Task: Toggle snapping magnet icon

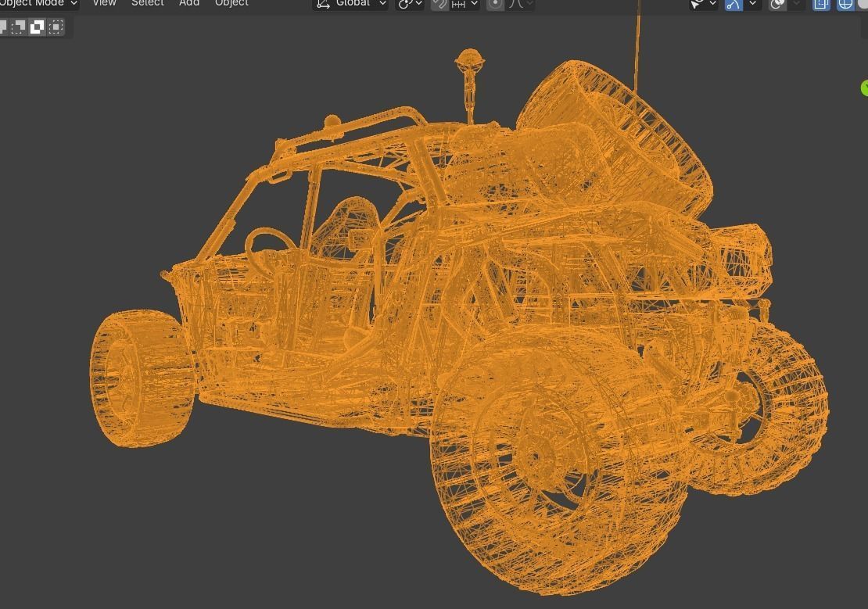Action: pos(439,4)
